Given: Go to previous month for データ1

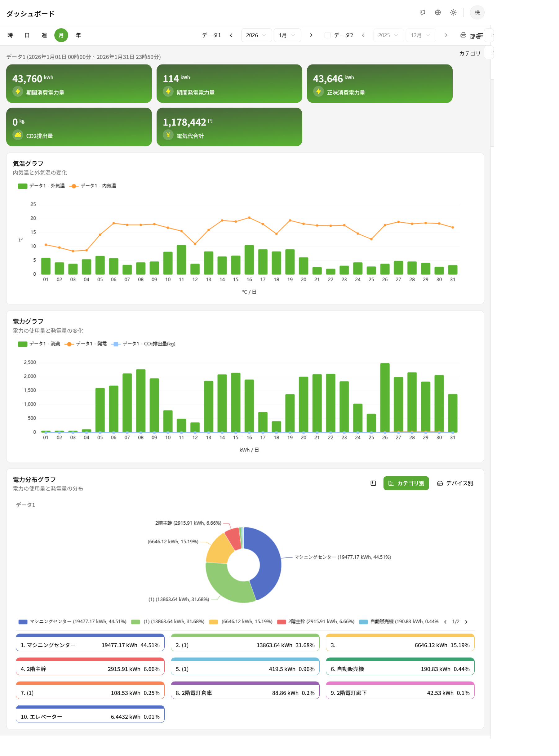Looking at the screenshot, I should click(x=231, y=35).
